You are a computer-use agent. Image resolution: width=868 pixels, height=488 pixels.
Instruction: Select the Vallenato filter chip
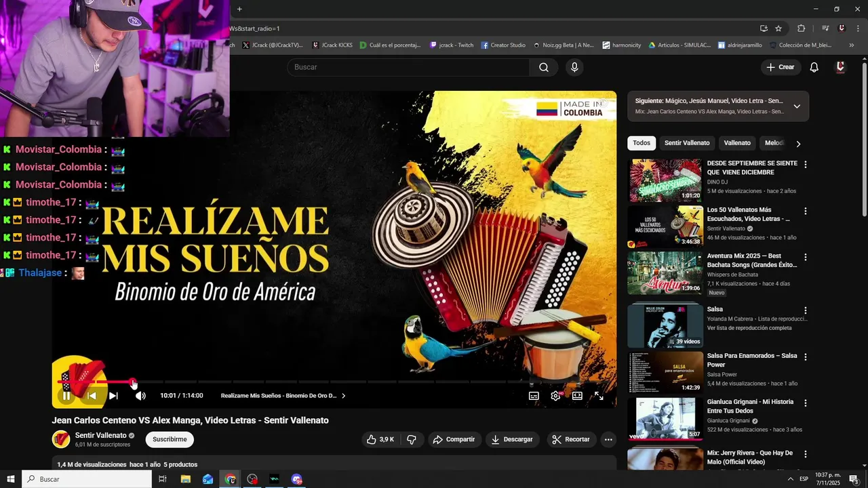click(x=737, y=143)
